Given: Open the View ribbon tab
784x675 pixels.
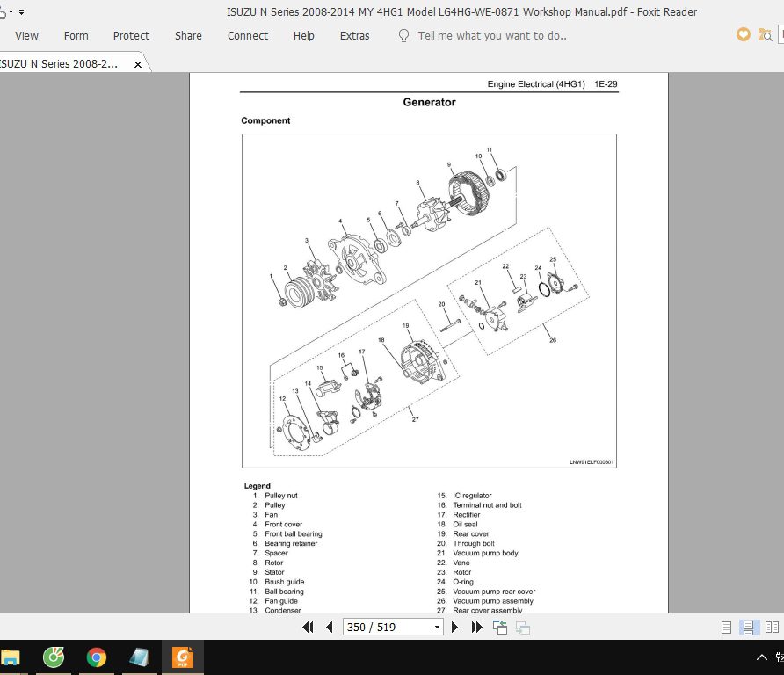Looking at the screenshot, I should click(x=26, y=36).
